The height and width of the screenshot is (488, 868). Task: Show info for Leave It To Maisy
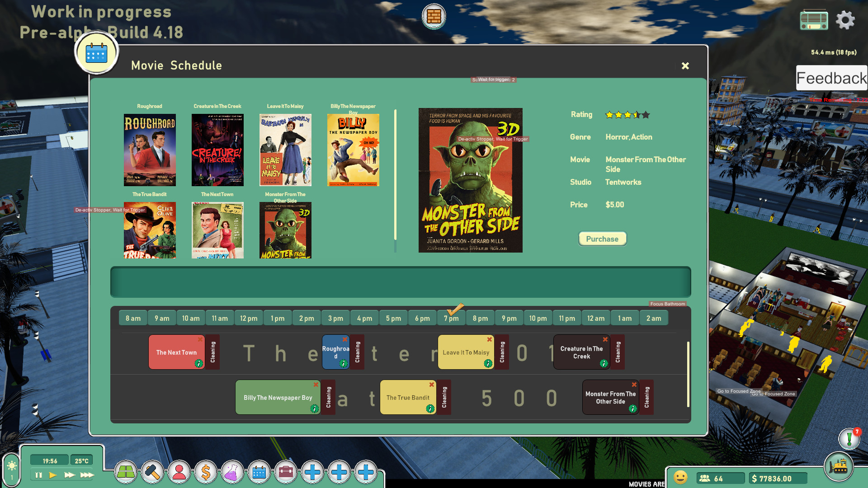[488, 363]
